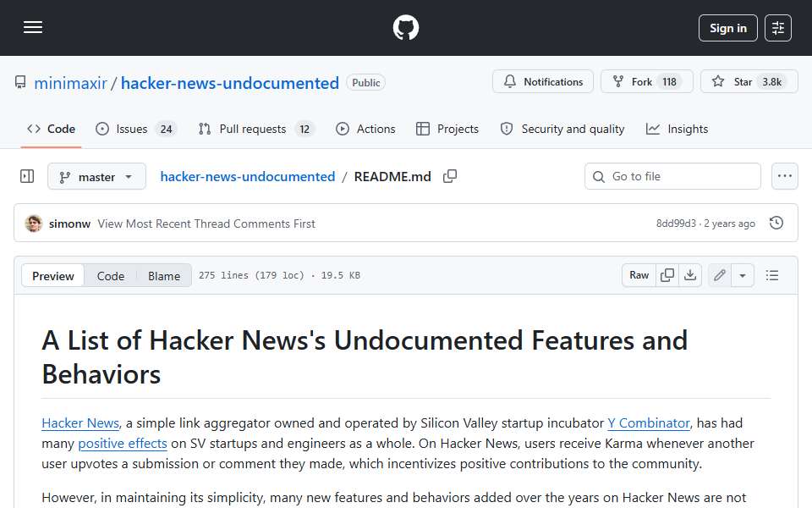Viewport: 812px width, 508px height.
Task: Open the Projects tab
Action: [447, 129]
